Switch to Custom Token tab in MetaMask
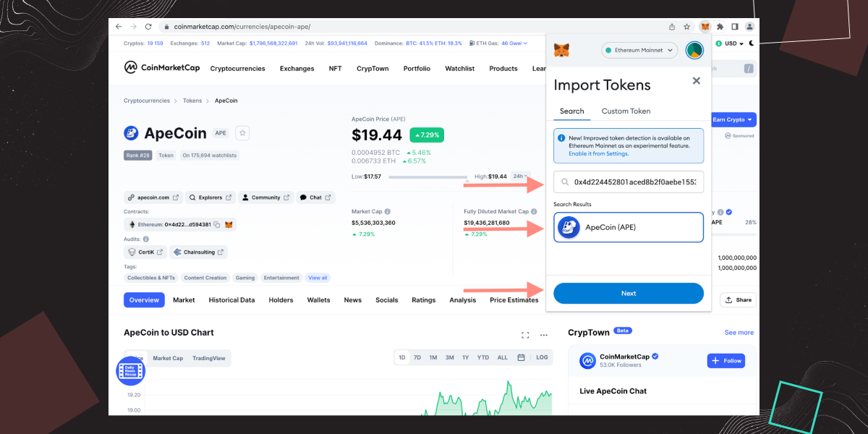868x434 pixels. click(x=626, y=111)
